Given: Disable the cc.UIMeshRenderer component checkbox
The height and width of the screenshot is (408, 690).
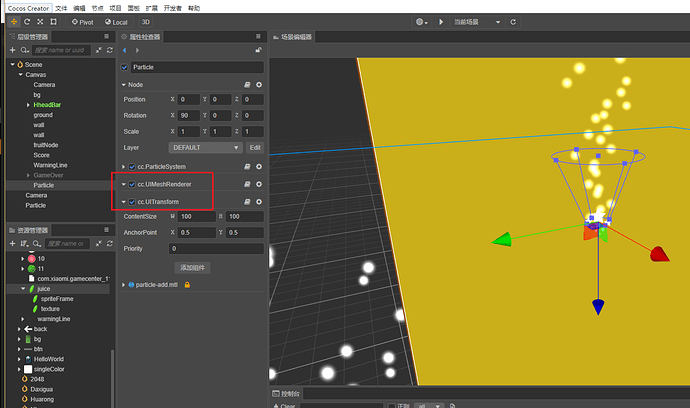Looking at the screenshot, I should tap(132, 184).
